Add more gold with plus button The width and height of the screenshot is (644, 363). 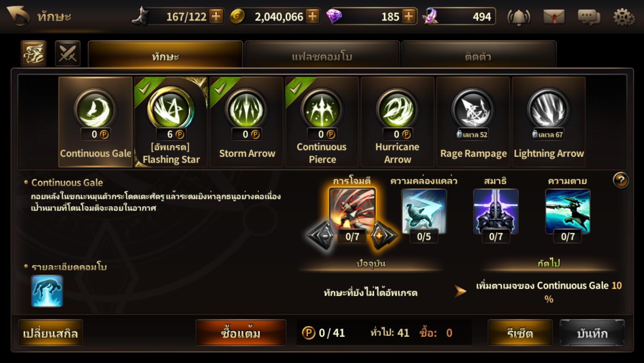(x=312, y=16)
